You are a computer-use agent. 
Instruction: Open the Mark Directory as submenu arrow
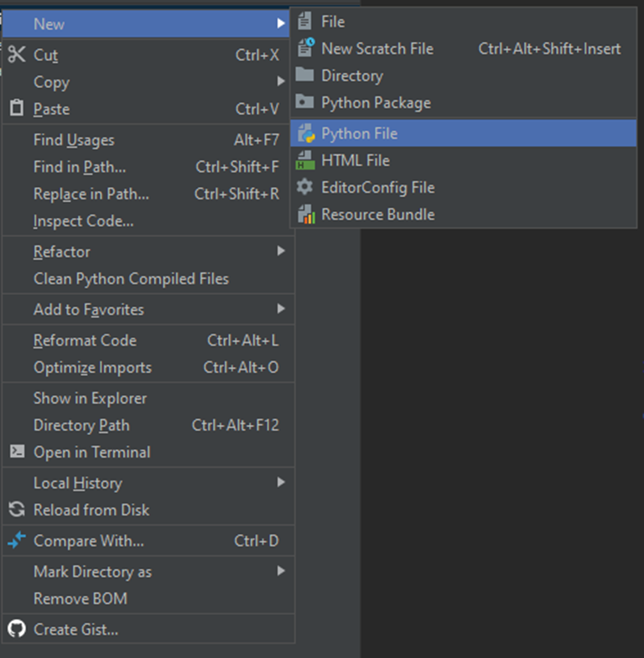[281, 572]
